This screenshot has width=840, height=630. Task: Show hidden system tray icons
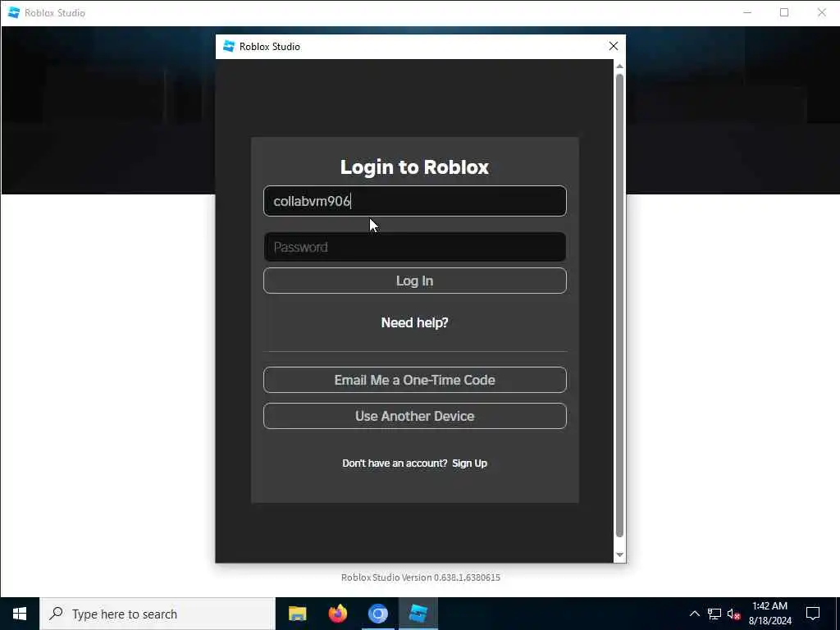pyautogui.click(x=694, y=614)
